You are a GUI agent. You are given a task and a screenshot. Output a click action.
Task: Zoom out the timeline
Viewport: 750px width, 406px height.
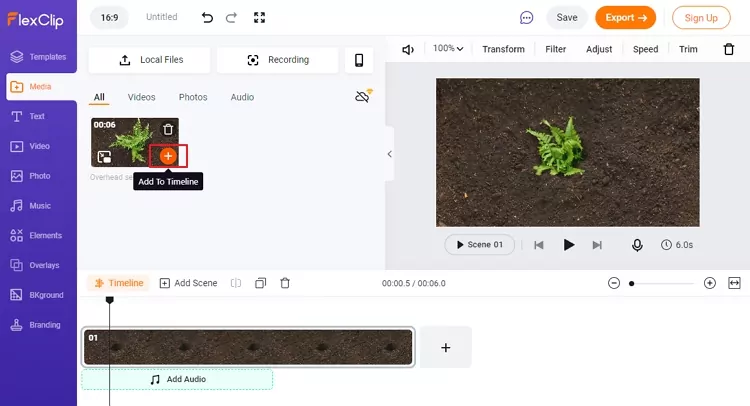pyautogui.click(x=614, y=283)
